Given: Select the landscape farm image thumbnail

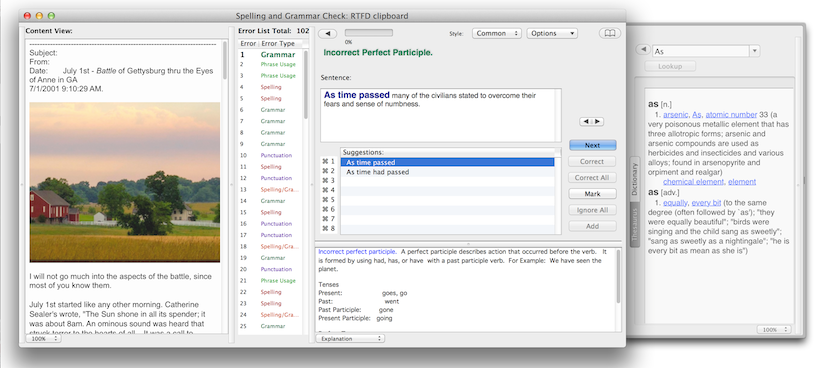Looking at the screenshot, I should click(125, 182).
